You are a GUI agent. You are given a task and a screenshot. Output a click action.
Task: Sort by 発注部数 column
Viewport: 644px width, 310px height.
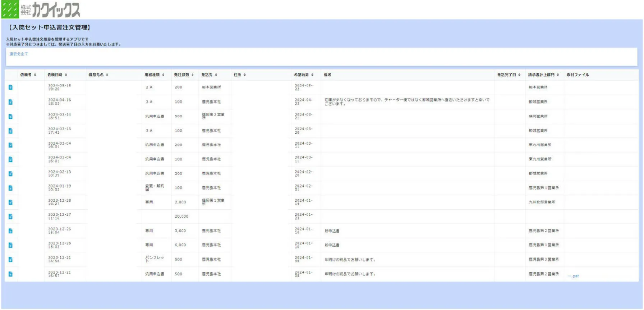193,75
